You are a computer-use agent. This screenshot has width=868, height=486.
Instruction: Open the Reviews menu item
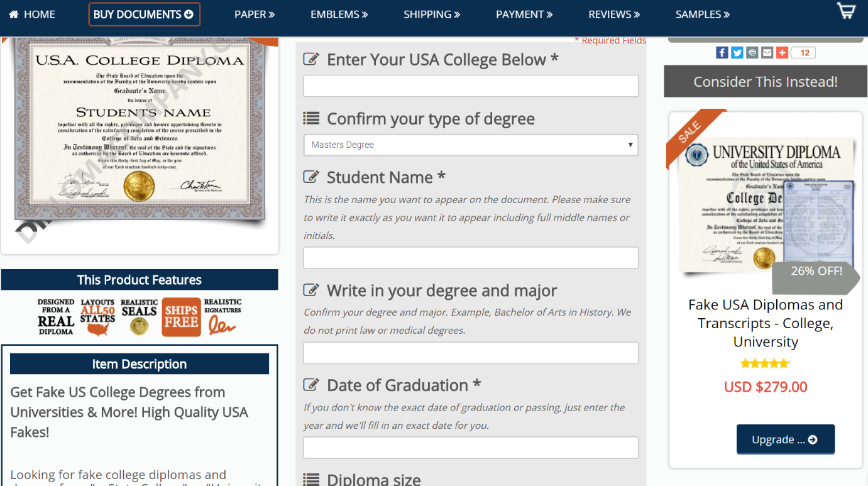614,14
